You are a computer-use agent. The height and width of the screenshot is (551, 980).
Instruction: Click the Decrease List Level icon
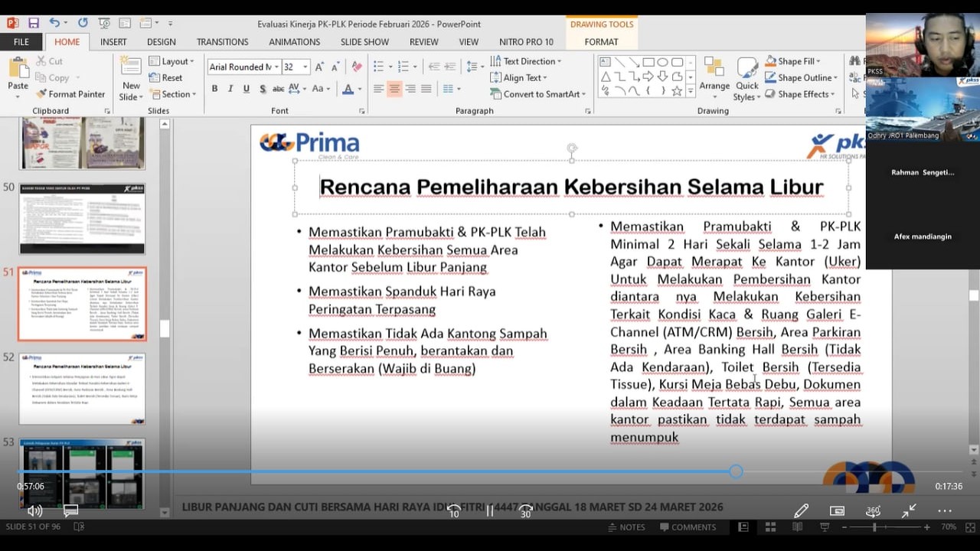tap(434, 67)
